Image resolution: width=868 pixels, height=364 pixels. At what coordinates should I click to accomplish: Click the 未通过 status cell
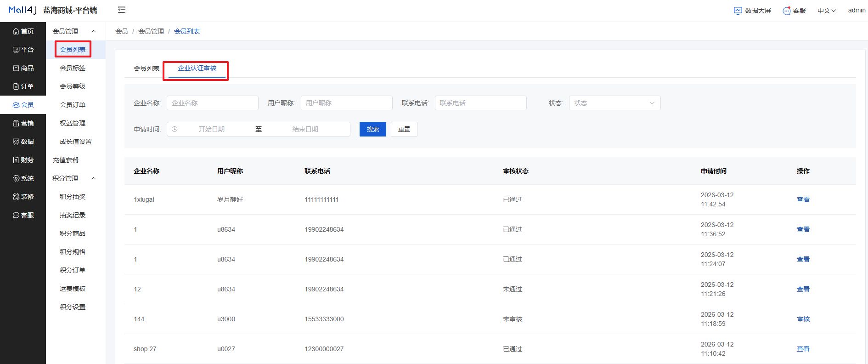[x=513, y=289]
